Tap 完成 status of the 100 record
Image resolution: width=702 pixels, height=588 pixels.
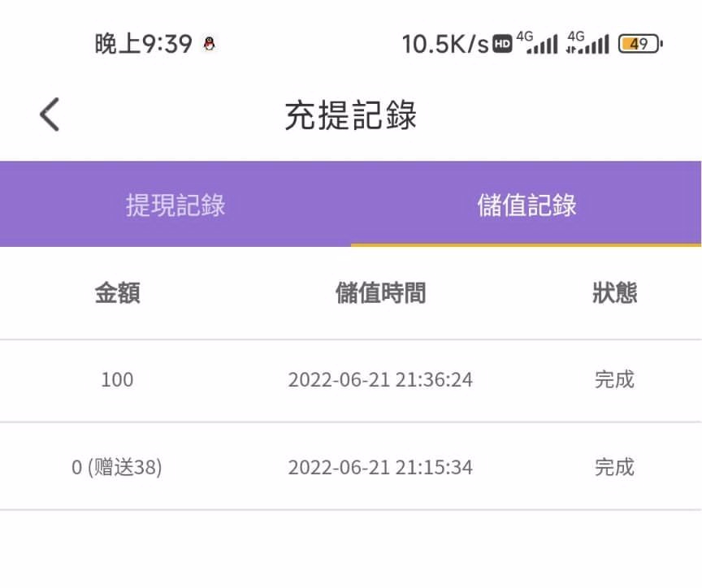(x=614, y=379)
